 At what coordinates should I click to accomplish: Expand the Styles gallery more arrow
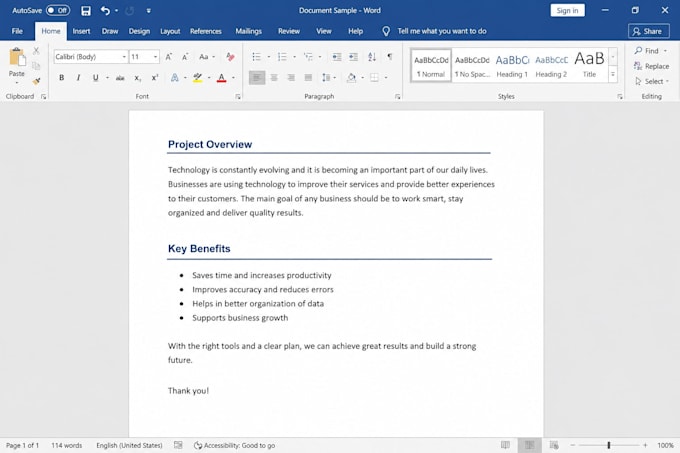coord(613,75)
